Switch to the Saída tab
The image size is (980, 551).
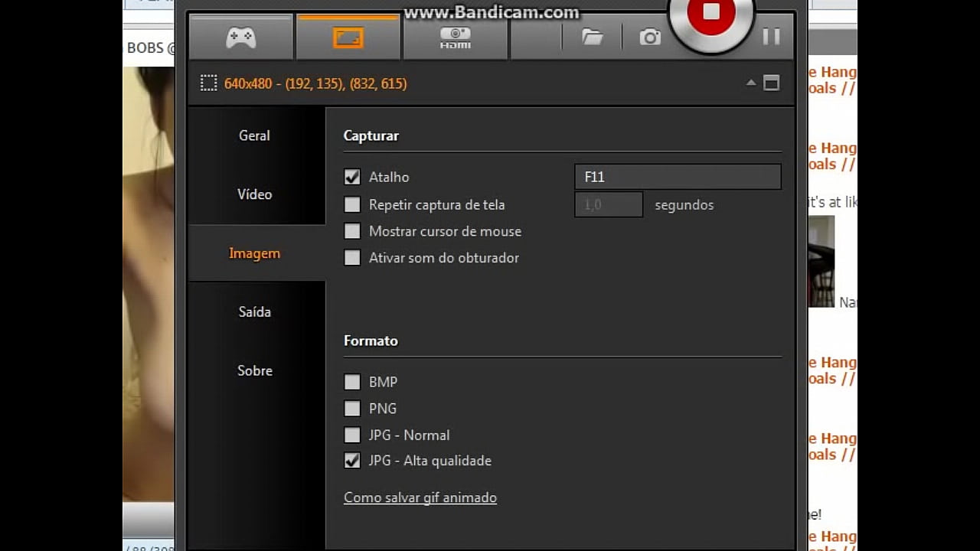tap(254, 311)
